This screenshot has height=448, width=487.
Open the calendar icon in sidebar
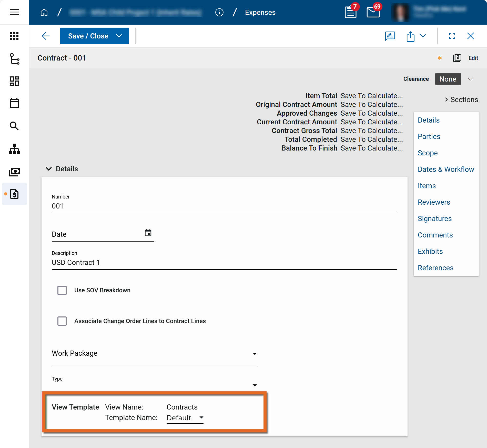coord(14,103)
